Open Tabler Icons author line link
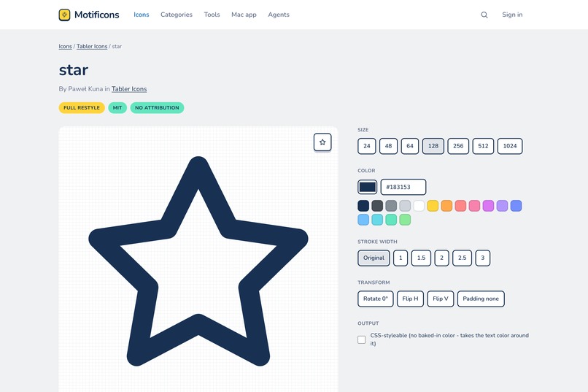Image resolution: width=588 pixels, height=392 pixels. coord(129,89)
